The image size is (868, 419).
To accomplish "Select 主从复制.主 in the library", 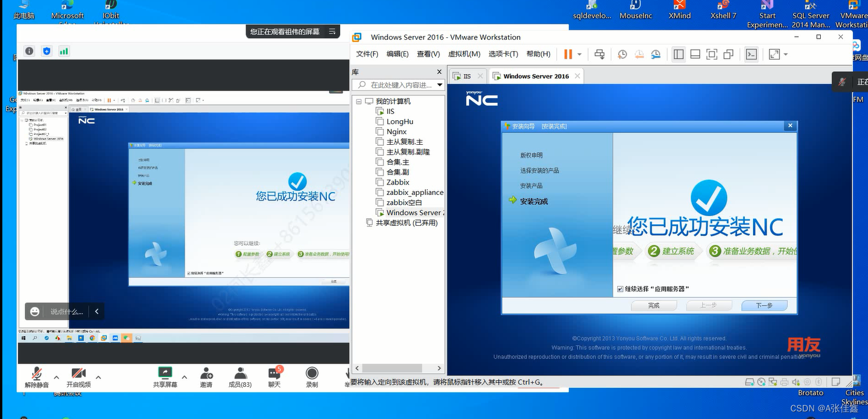I will (404, 142).
